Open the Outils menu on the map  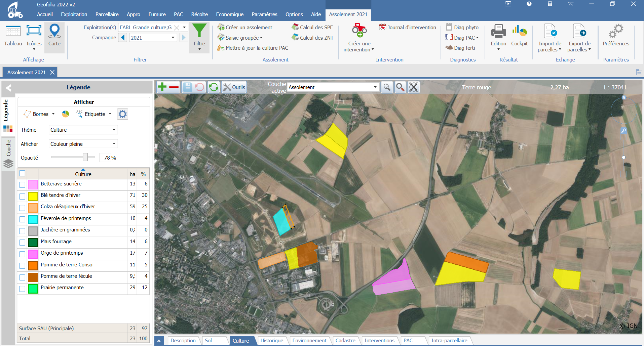click(x=234, y=87)
